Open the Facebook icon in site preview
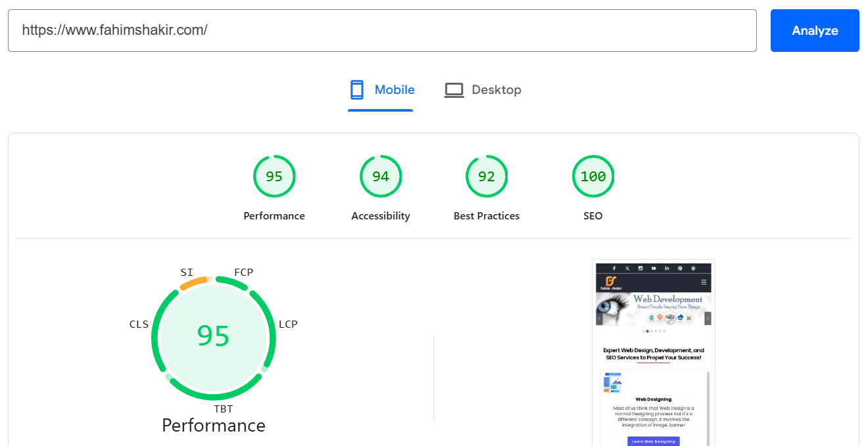The width and height of the screenshot is (868, 446). tap(614, 268)
